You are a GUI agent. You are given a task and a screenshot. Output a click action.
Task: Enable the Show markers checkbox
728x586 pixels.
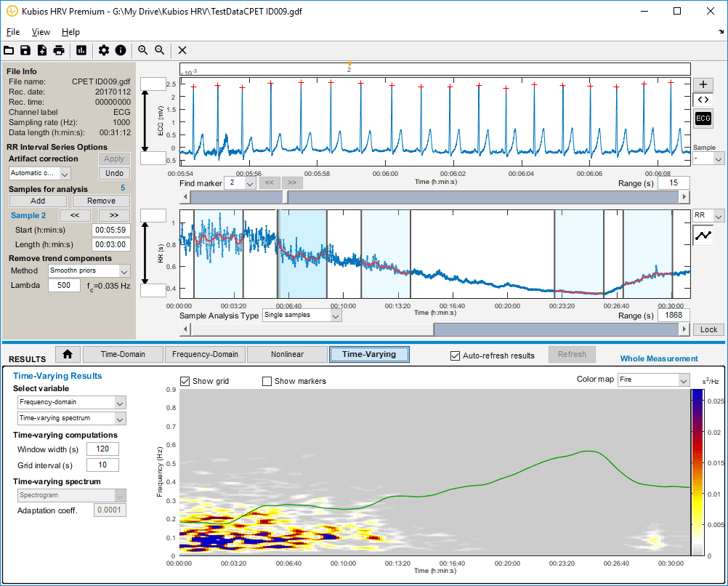pyautogui.click(x=267, y=381)
